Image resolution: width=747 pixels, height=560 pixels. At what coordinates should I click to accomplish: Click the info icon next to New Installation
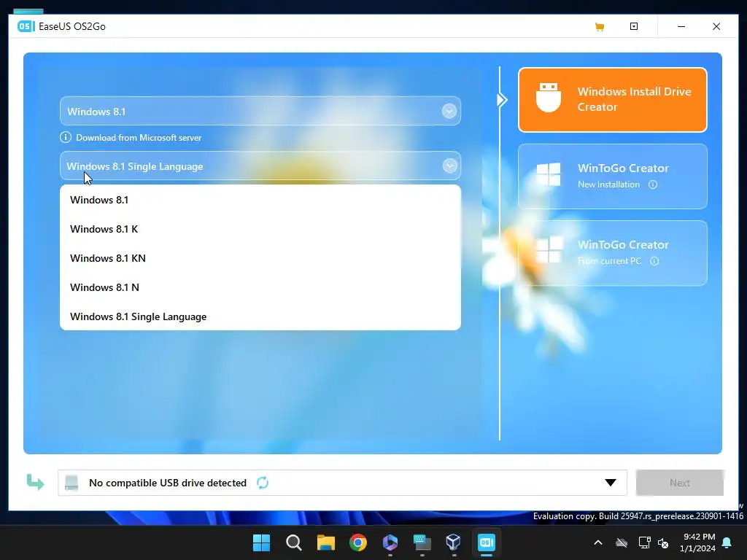click(653, 184)
